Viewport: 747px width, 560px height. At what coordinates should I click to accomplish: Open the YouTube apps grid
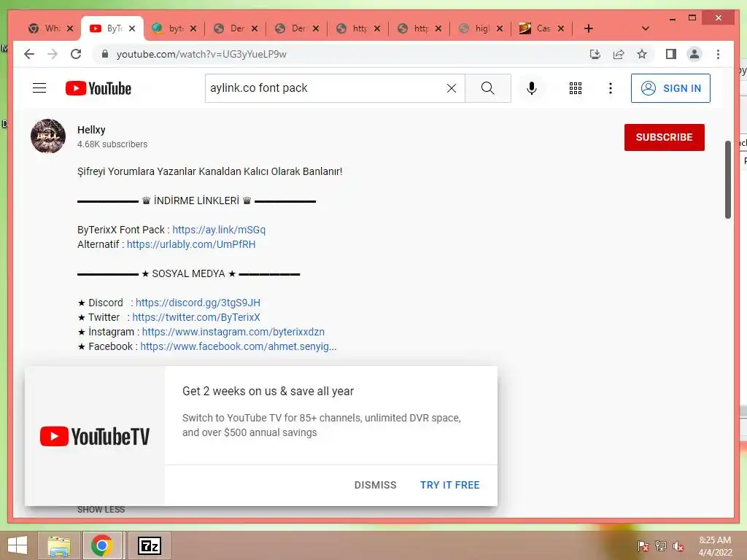576,88
